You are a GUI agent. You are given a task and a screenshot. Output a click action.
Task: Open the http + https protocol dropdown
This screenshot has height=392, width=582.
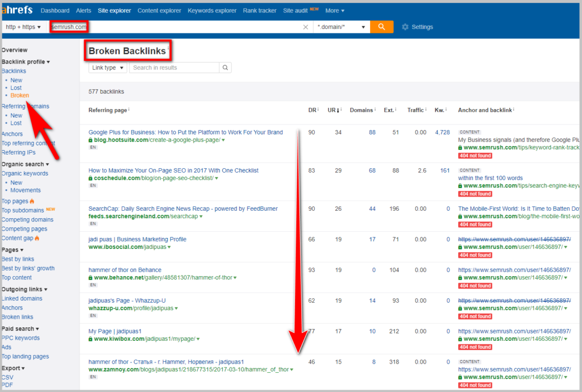click(23, 27)
